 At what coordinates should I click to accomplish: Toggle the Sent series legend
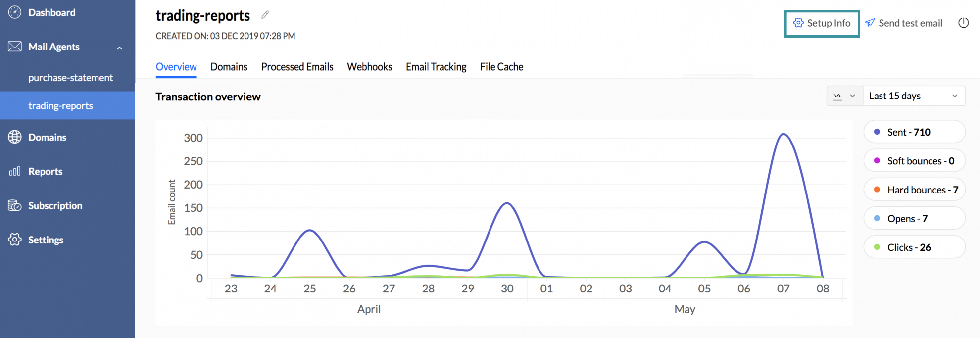914,132
